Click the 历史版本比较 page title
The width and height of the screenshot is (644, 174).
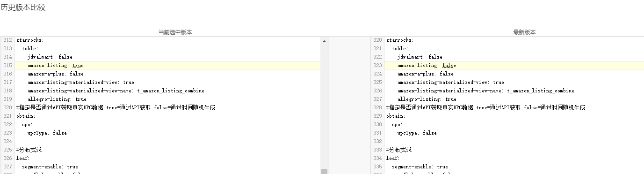[23, 8]
